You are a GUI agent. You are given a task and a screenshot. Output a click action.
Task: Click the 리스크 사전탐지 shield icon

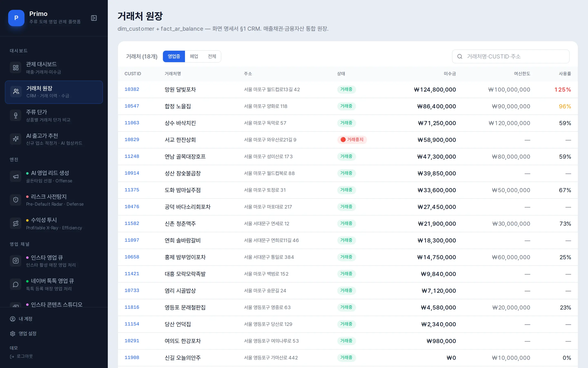16,200
